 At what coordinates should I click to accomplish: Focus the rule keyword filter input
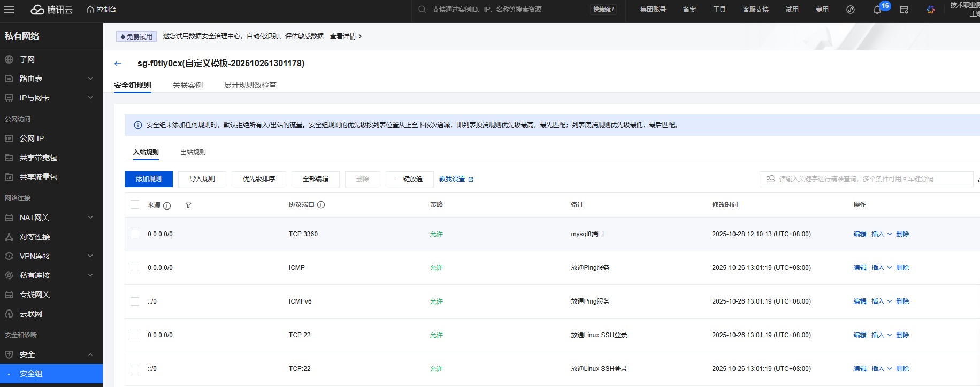click(x=866, y=179)
